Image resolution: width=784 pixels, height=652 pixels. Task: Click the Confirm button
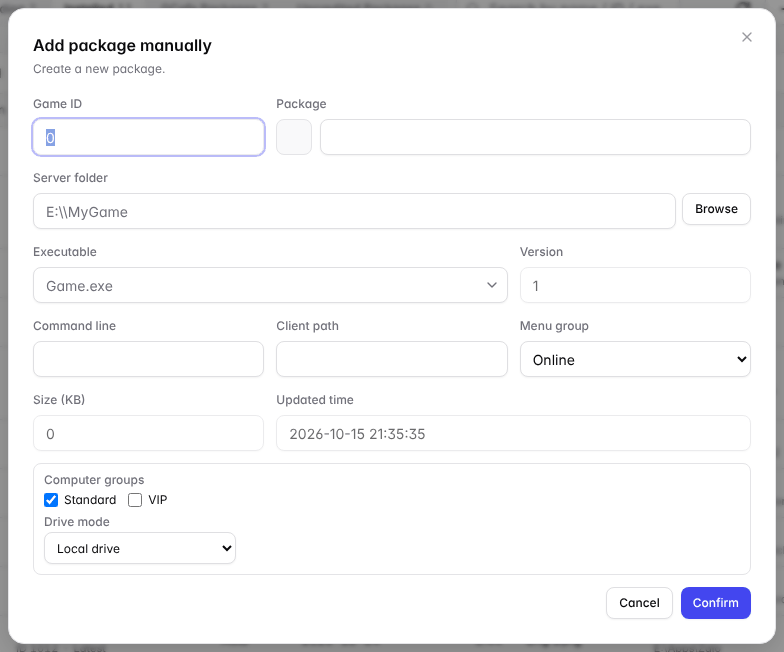click(716, 603)
